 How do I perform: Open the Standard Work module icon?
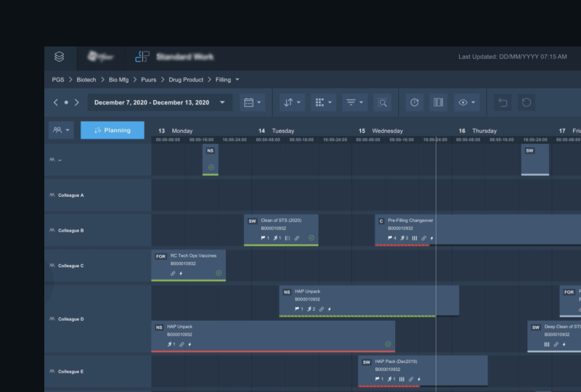tap(142, 57)
